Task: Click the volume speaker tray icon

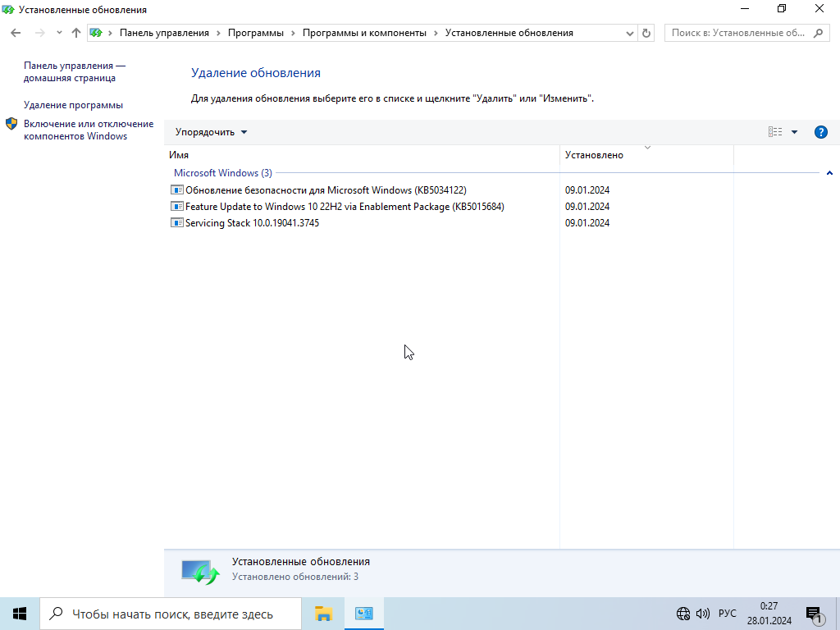Action: click(x=703, y=614)
